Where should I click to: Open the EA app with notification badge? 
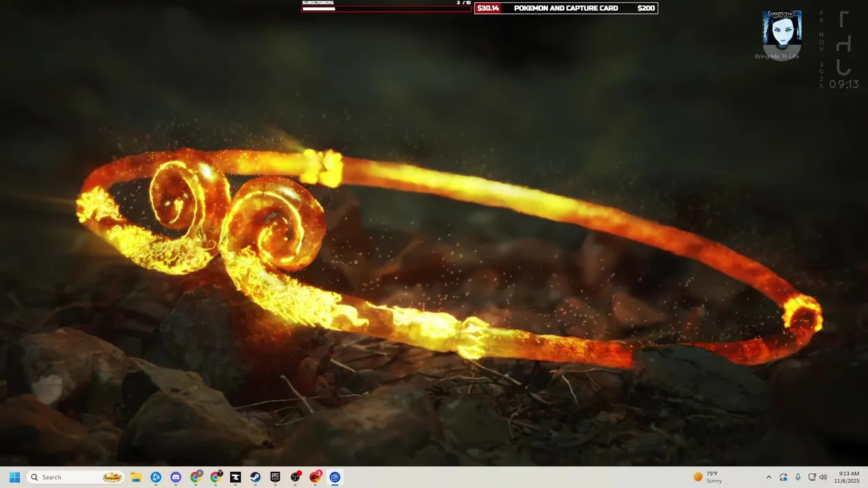pos(315,477)
